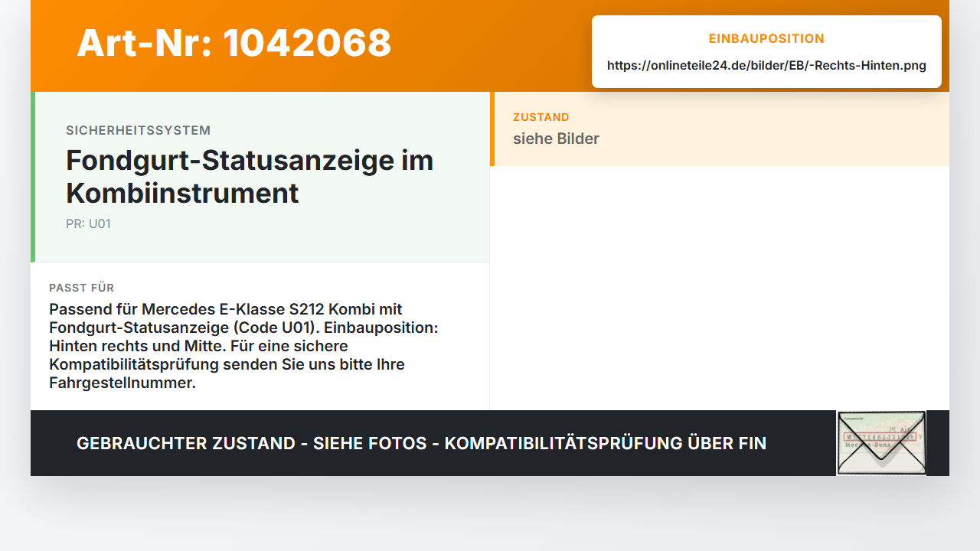Open the envelope thumbnail with vehicle registration
Screen dimensions: 980x551
coord(881,443)
